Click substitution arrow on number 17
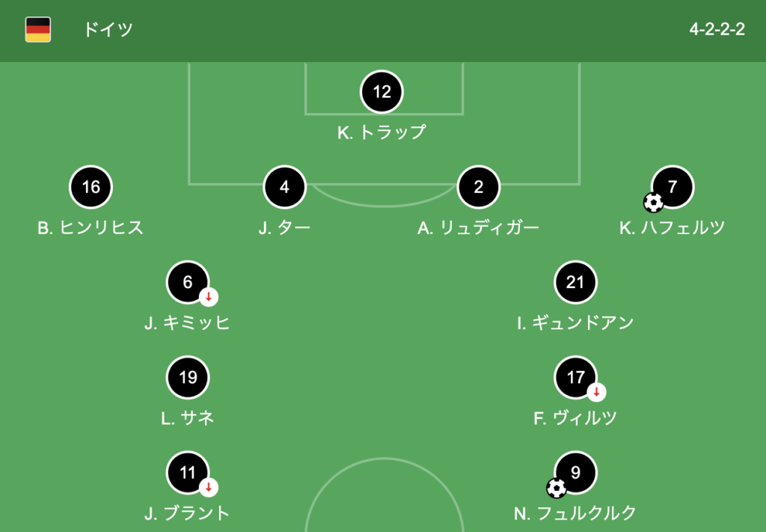This screenshot has height=532, width=766. [596, 392]
